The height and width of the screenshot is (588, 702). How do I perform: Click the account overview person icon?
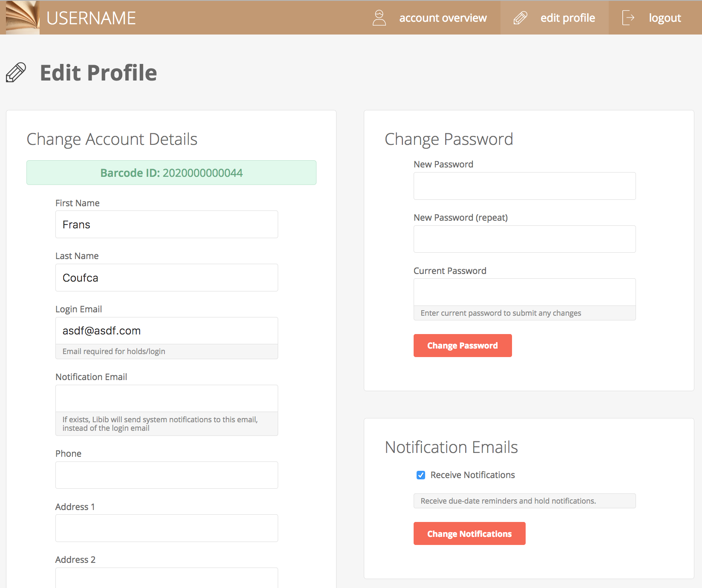379,18
